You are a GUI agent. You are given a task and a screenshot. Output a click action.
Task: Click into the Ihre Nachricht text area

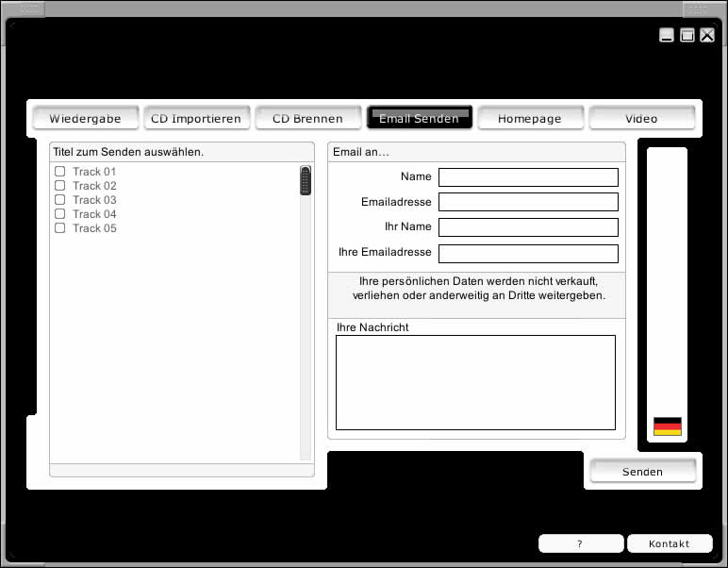(475, 382)
